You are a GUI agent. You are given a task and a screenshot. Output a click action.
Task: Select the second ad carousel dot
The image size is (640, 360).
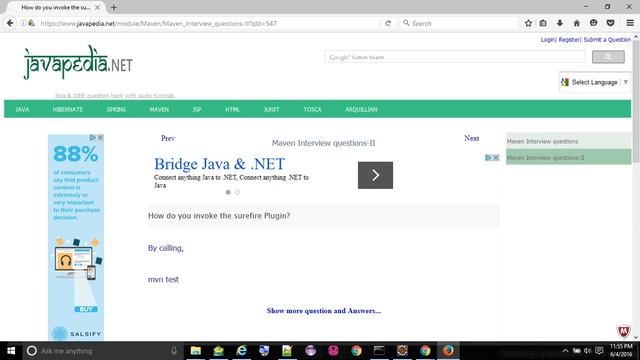(237, 192)
